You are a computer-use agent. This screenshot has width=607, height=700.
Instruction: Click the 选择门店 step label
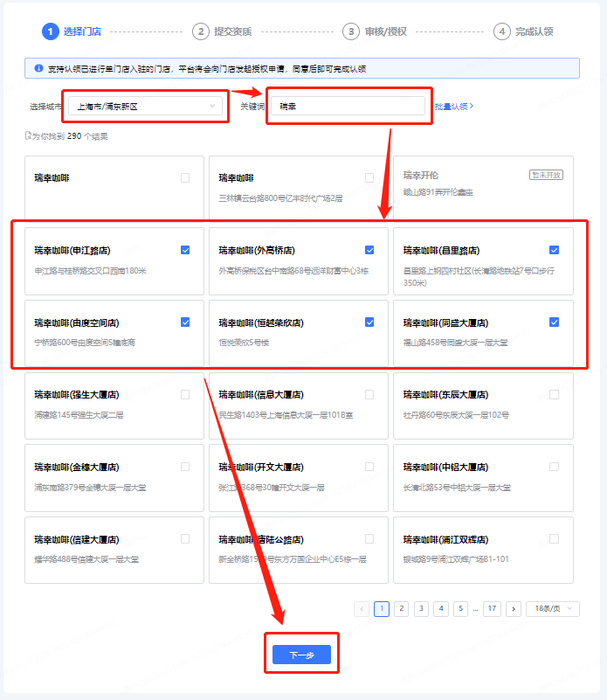(83, 31)
